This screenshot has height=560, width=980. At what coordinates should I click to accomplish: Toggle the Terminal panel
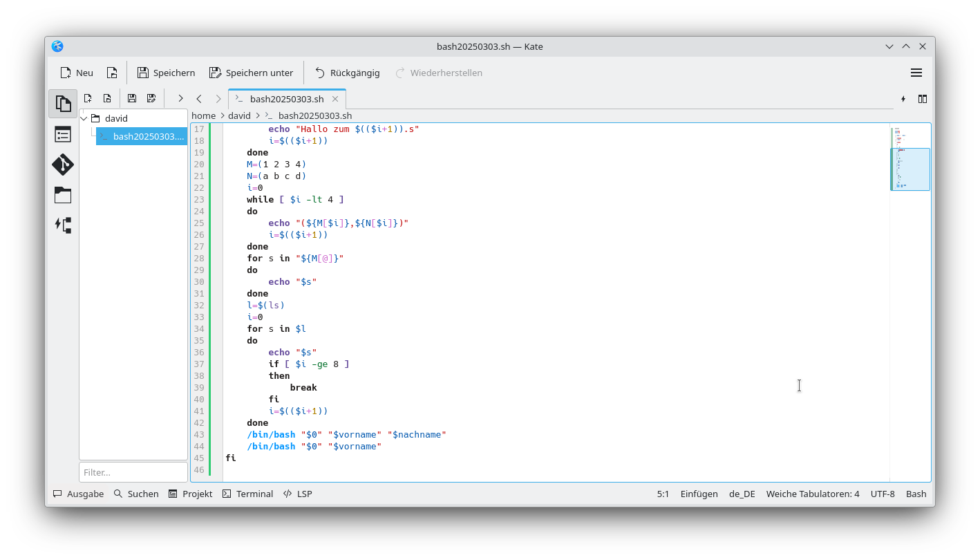247,494
